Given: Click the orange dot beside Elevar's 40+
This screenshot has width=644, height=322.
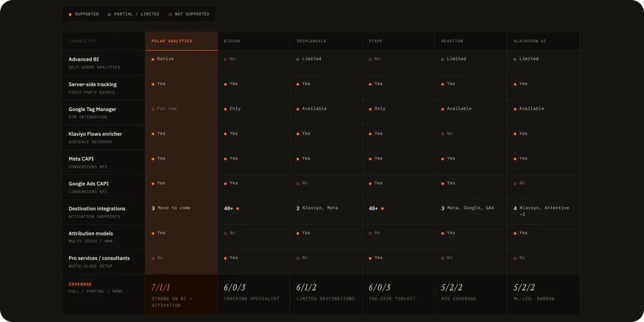Looking at the screenshot, I should point(238,208).
